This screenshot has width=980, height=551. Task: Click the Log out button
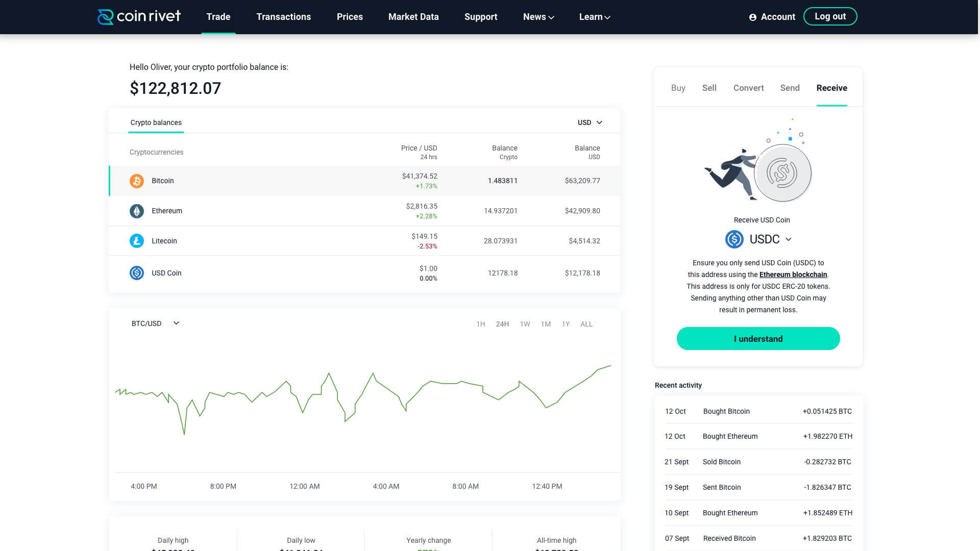[x=830, y=16]
